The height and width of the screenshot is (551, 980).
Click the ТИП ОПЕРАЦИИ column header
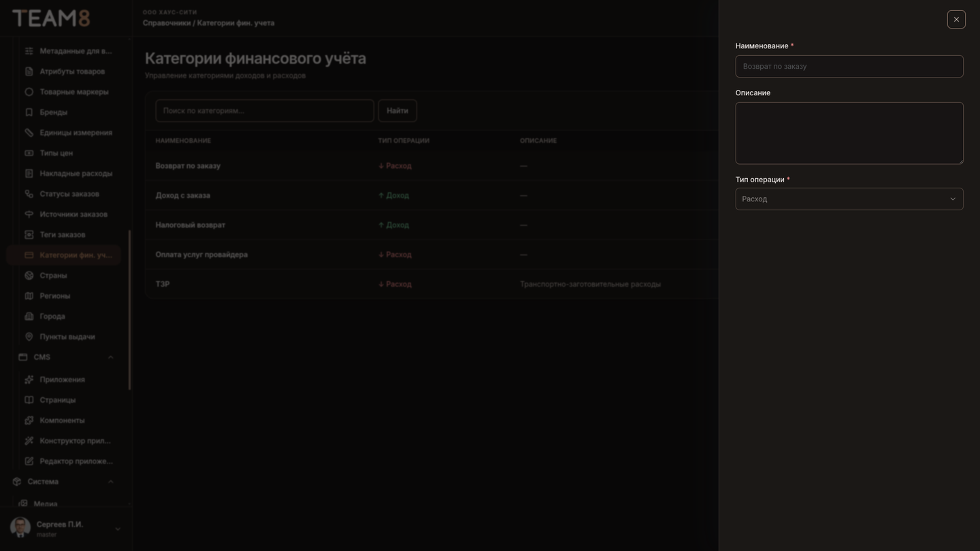(404, 141)
